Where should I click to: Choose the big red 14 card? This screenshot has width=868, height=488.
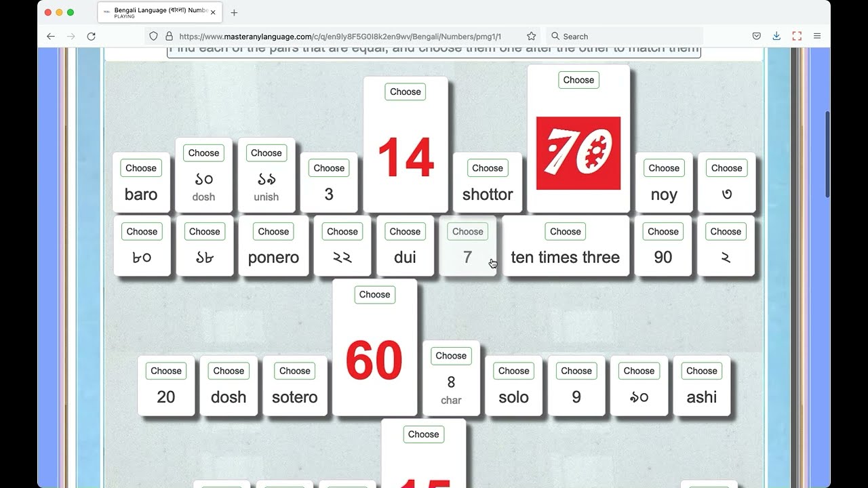406,91
